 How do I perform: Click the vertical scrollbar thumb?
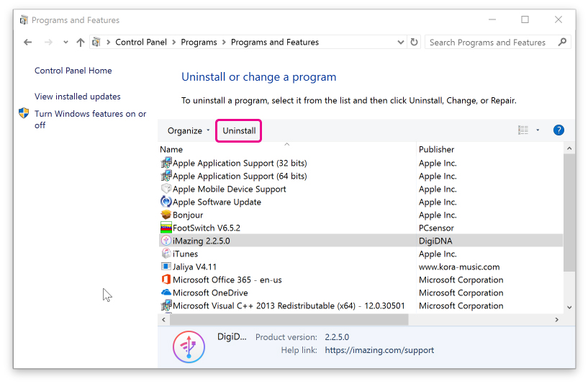point(569,212)
